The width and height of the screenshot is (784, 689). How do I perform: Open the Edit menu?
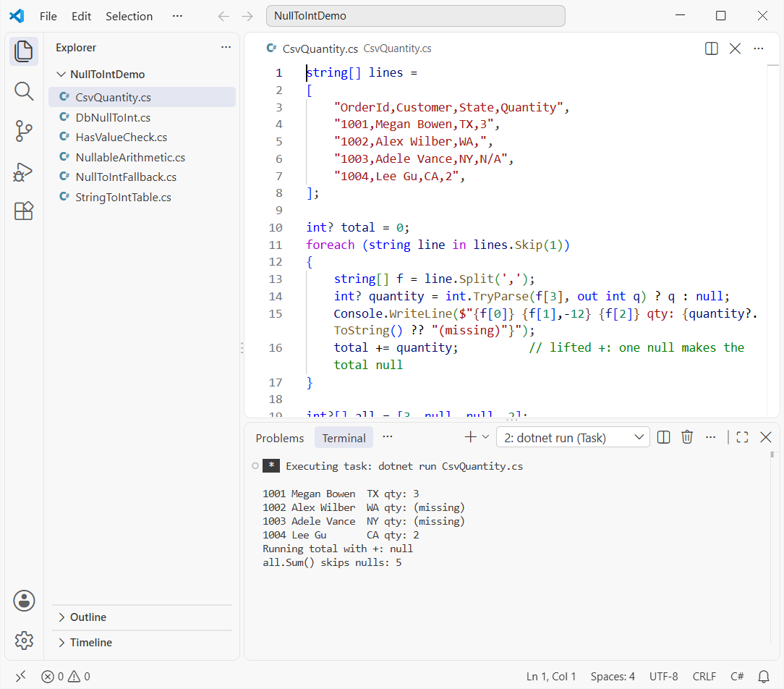point(81,16)
